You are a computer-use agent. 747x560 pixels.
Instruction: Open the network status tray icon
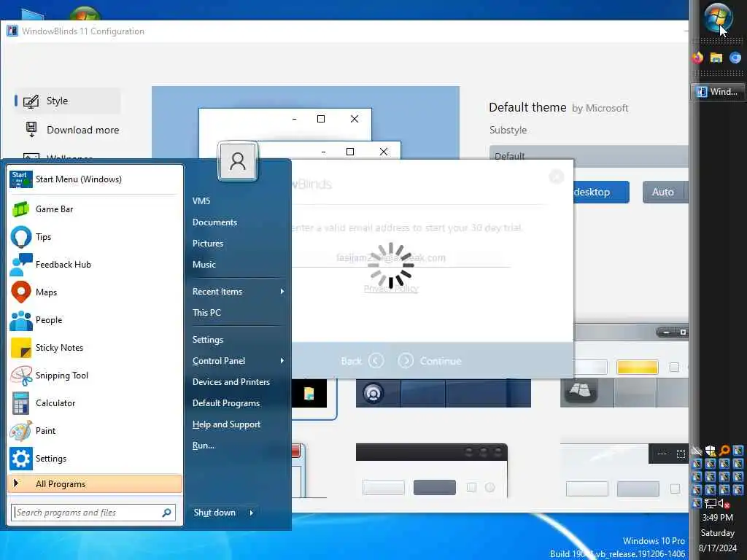711,503
